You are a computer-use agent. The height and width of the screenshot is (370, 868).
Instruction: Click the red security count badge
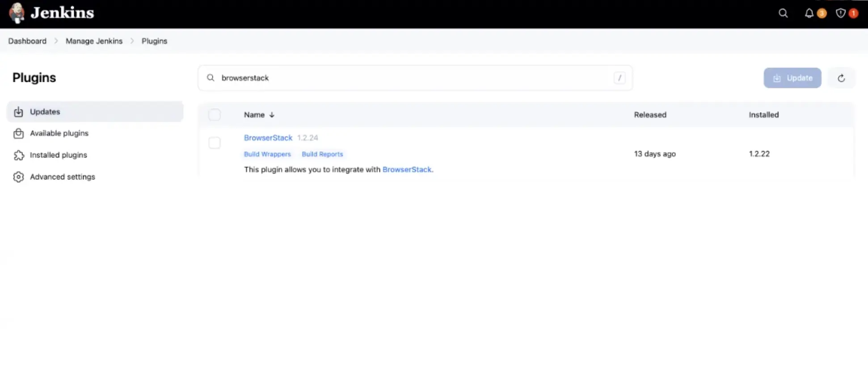(853, 13)
